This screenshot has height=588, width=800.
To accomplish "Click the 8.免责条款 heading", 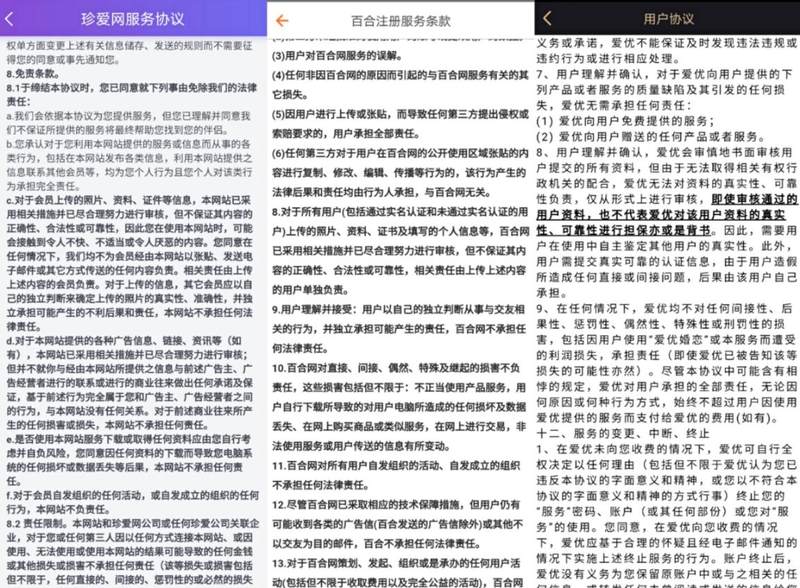I will click(33, 74).
